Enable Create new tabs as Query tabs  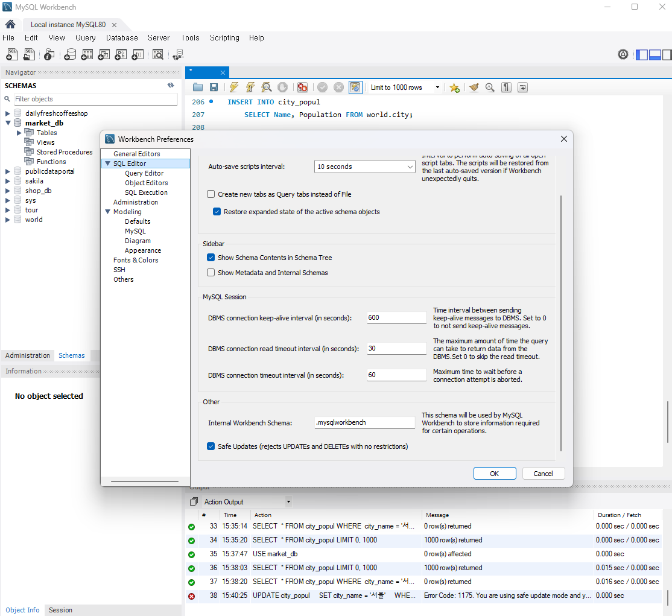211,194
